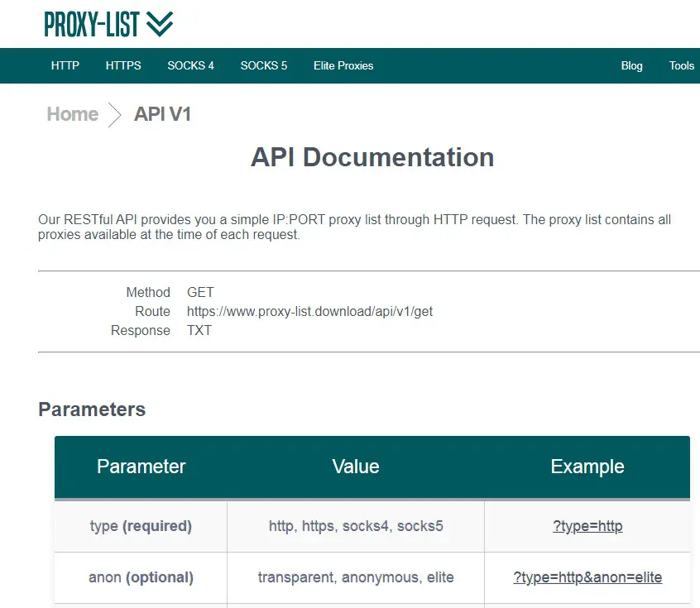700x608 pixels.
Task: Click the RESTful API description paragraph
Action: click(x=354, y=227)
